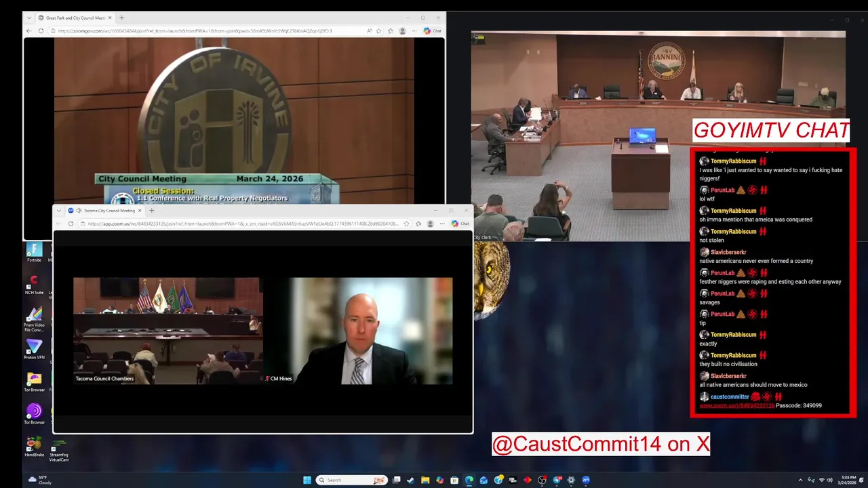Image resolution: width=868 pixels, height=488 pixels.
Task: Expand tab actions dropdown in the Tacoma window
Action: click(59, 211)
